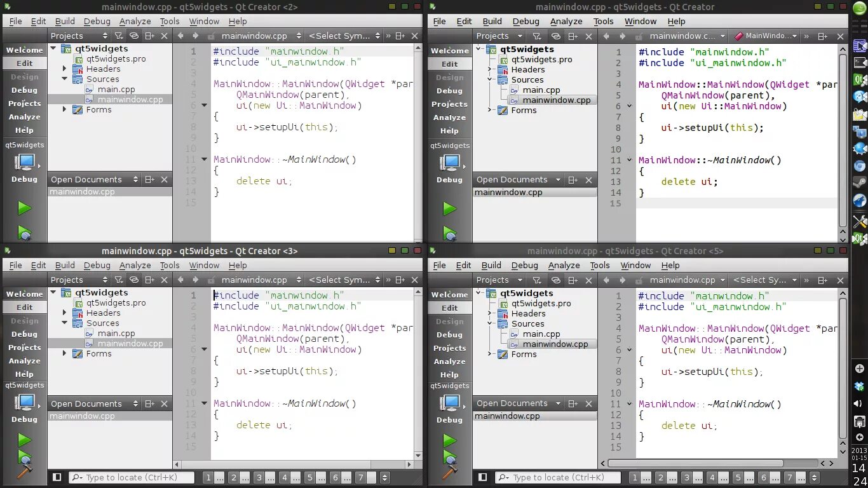Image resolution: width=868 pixels, height=488 pixels.
Task: Click the green Run button in Qt Creator <2>
Action: [24, 208]
